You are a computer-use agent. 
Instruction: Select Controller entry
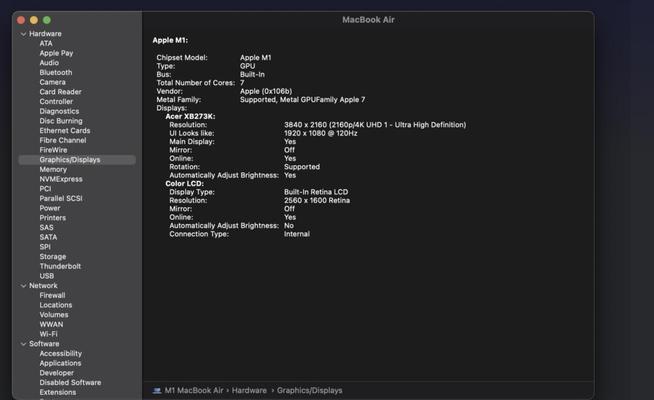(x=56, y=101)
